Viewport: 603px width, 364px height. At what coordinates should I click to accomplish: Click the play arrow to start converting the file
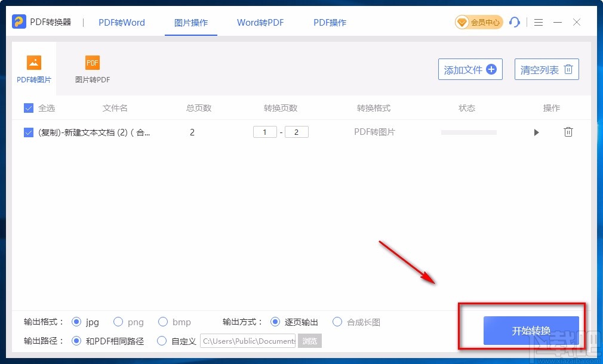[536, 132]
